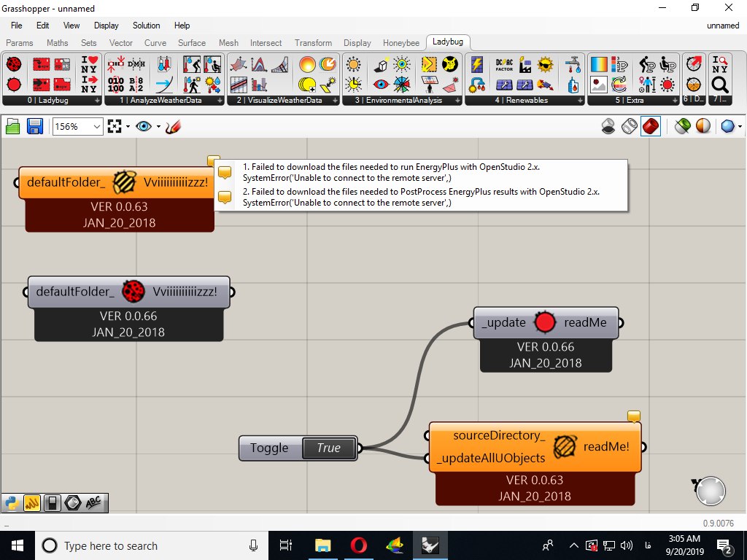Save the document using the floppy icon

[35, 127]
